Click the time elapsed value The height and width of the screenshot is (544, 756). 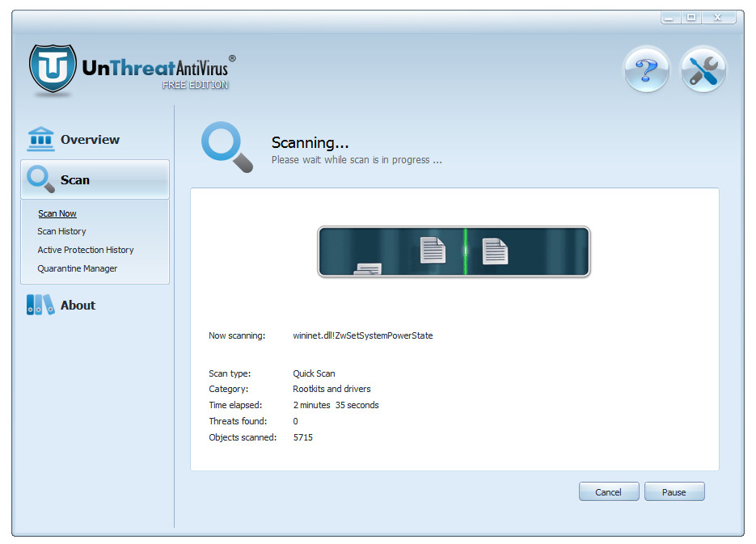pyautogui.click(x=336, y=405)
